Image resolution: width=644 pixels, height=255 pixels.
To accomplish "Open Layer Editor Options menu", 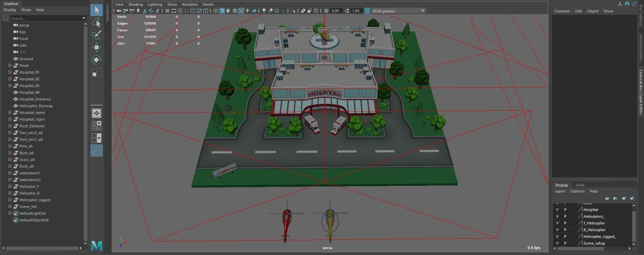I will coord(577,191).
